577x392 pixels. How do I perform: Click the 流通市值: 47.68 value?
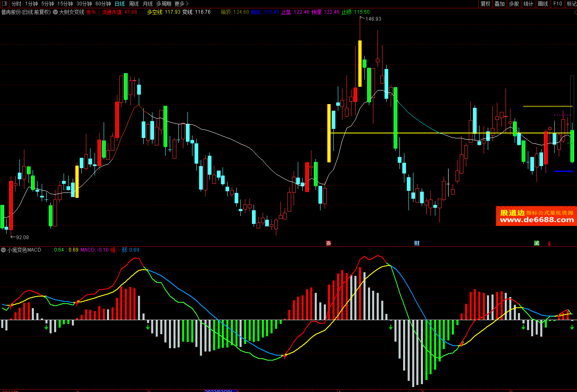(120, 12)
